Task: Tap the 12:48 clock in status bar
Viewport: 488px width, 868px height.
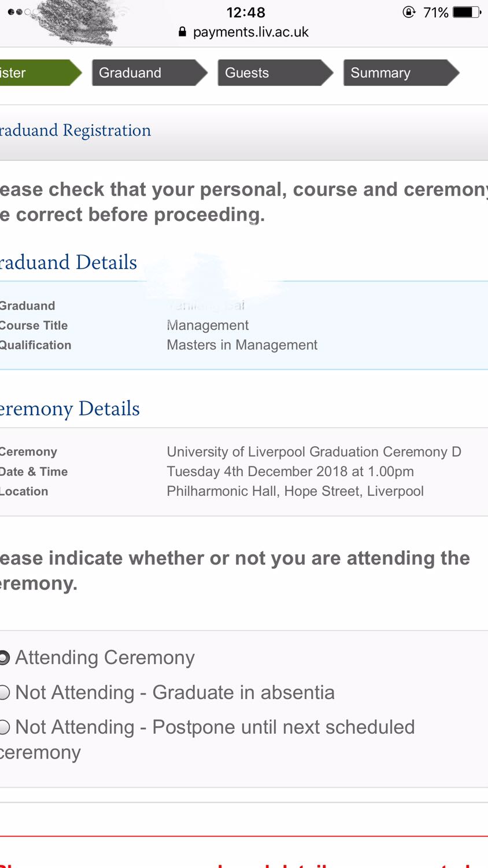Action: point(246,12)
